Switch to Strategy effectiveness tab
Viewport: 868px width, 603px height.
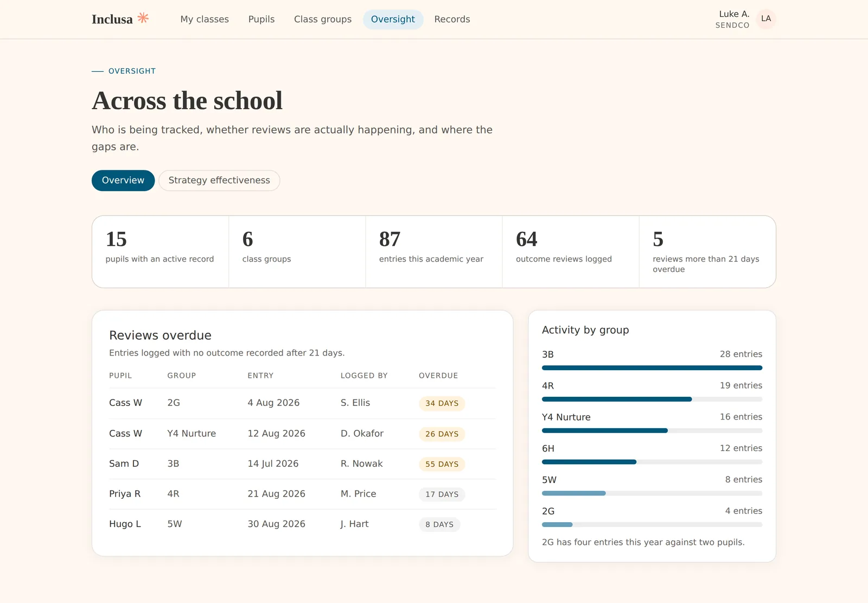pos(219,180)
